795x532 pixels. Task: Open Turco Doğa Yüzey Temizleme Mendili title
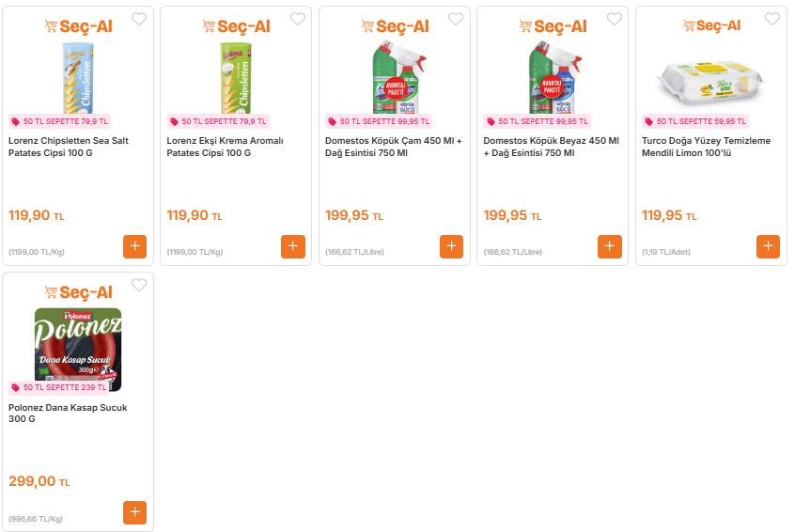pos(706,147)
